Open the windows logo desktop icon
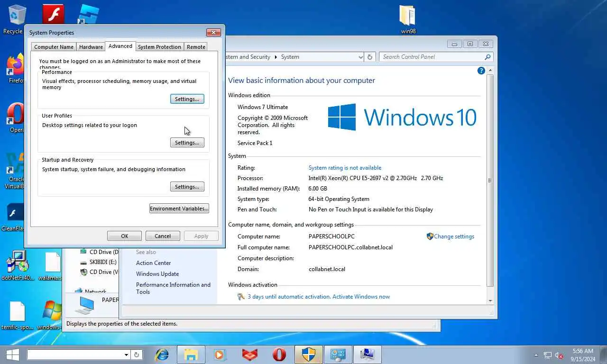The width and height of the screenshot is (607, 364). point(51,315)
